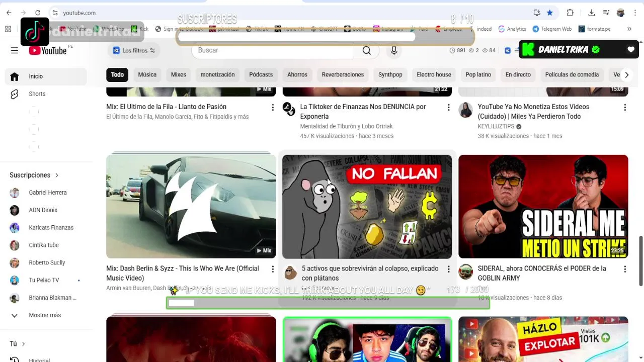Play the Dash Berlin Lamborghini mix thumbnail

coord(191,206)
